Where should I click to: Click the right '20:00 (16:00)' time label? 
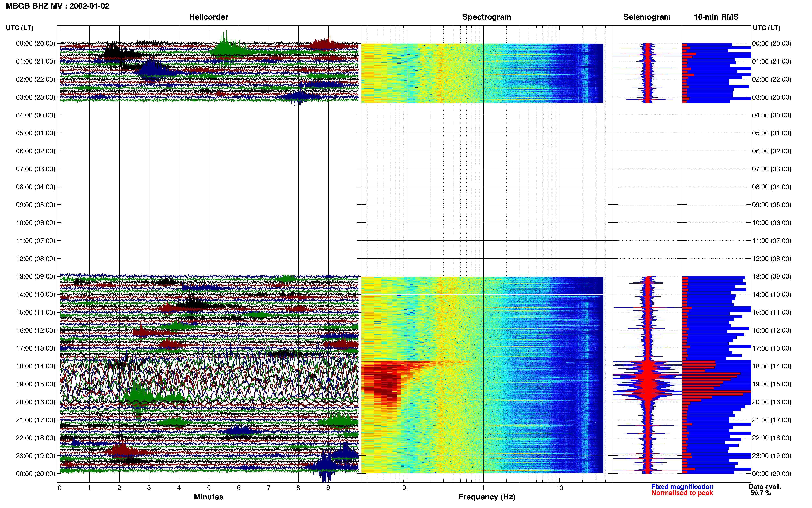772,402
